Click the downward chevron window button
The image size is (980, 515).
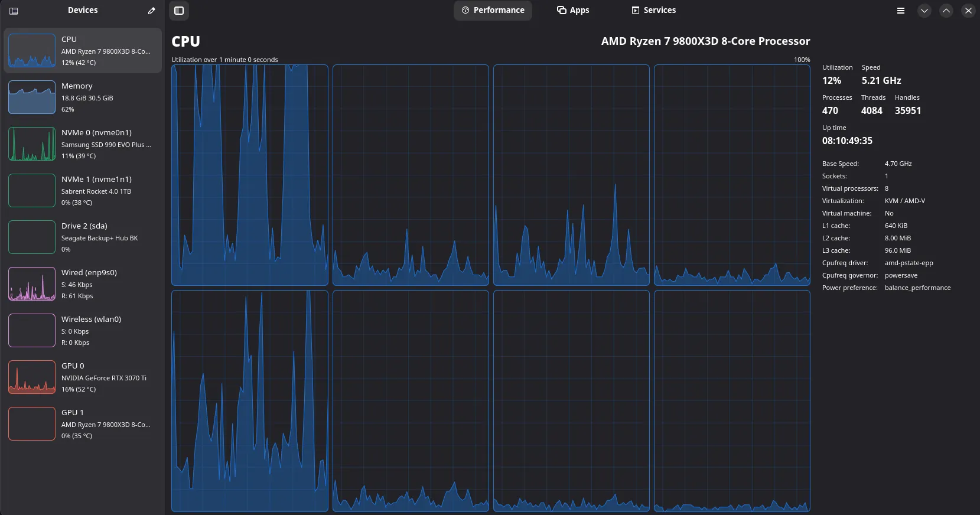coord(924,11)
